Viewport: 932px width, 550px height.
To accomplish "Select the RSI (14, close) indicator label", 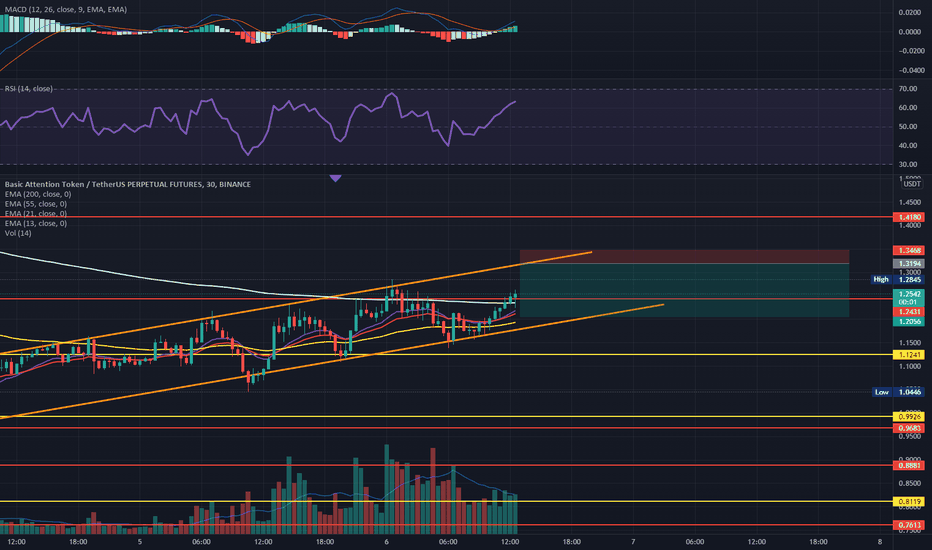I will coord(29,89).
